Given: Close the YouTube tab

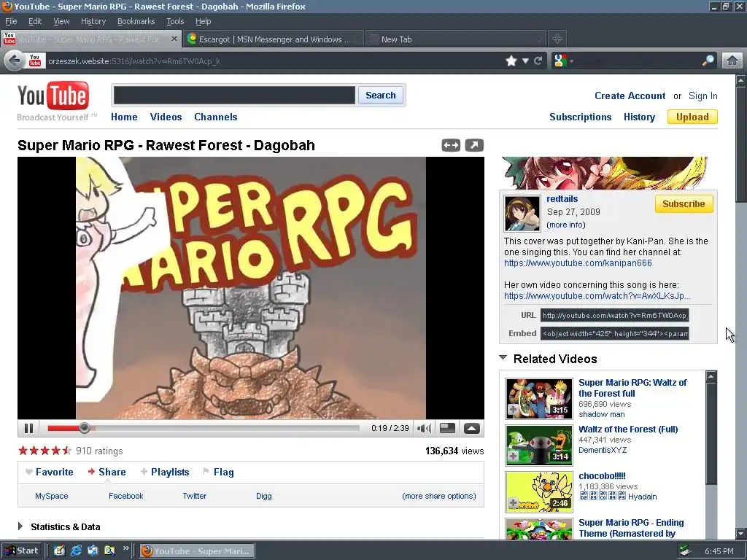Looking at the screenshot, I should pyautogui.click(x=174, y=39).
